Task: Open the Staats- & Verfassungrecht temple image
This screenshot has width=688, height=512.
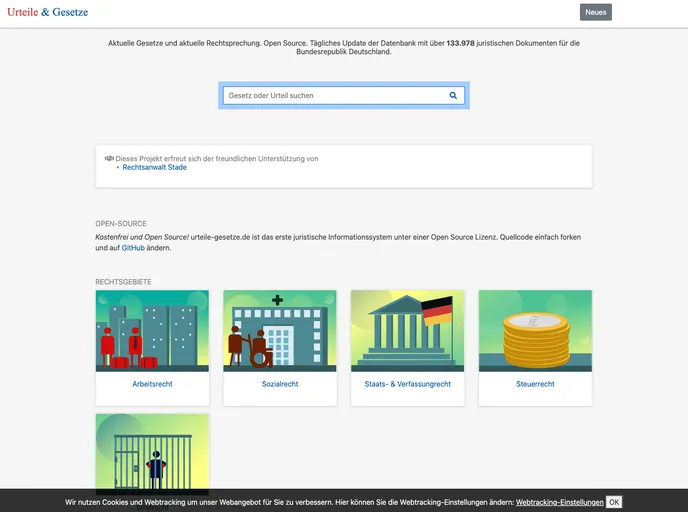Action: click(x=408, y=331)
